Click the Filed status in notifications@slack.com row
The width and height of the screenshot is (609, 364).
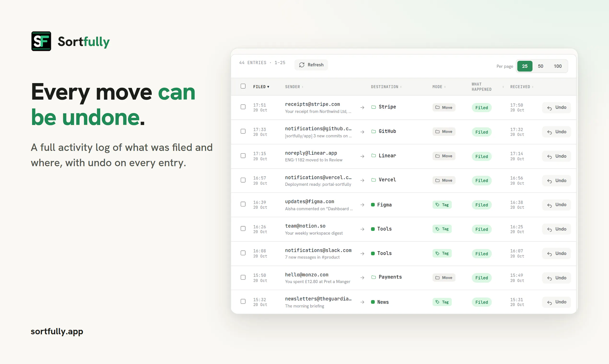pyautogui.click(x=481, y=254)
